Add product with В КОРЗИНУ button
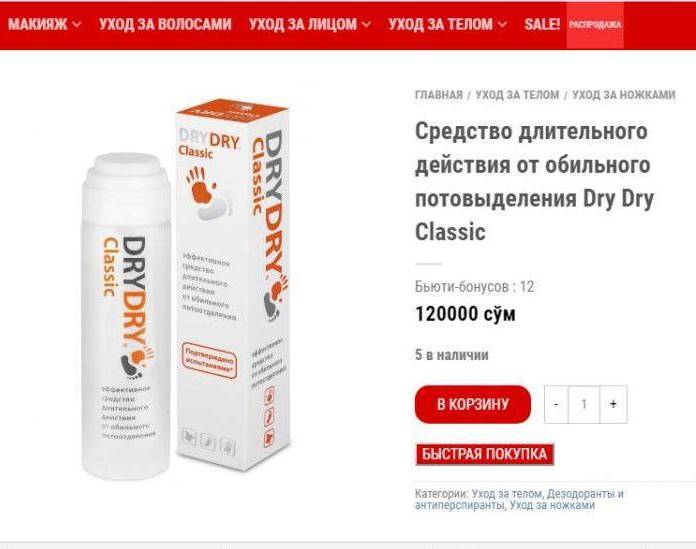 473,404
